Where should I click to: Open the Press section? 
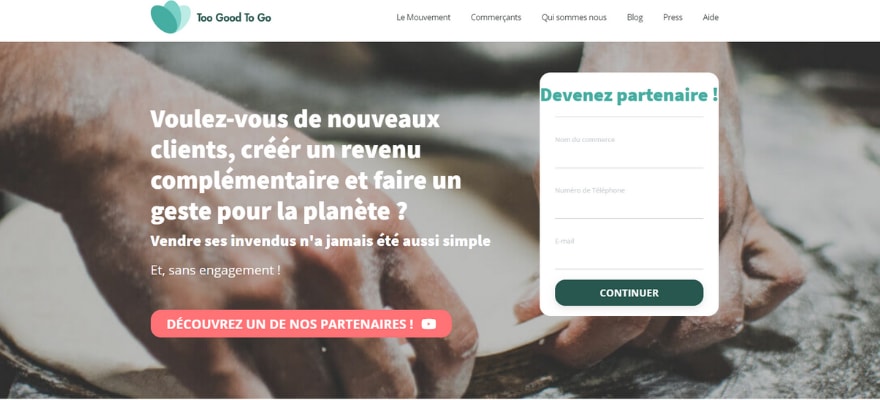tap(672, 17)
